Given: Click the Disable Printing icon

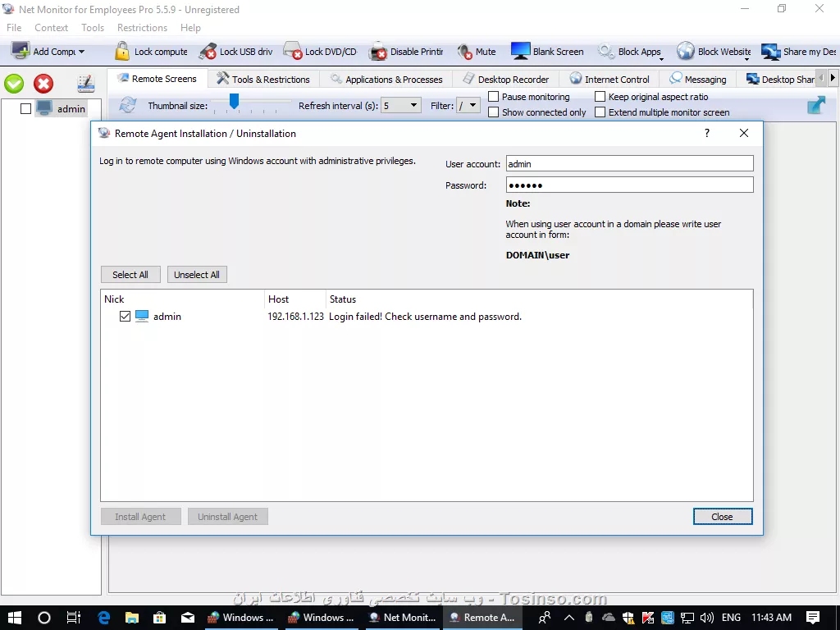Looking at the screenshot, I should pyautogui.click(x=378, y=52).
